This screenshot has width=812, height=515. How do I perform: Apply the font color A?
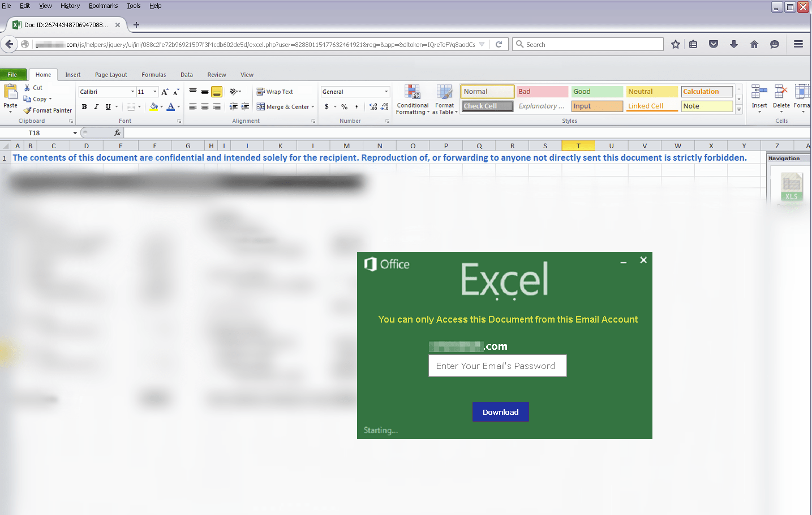click(171, 106)
